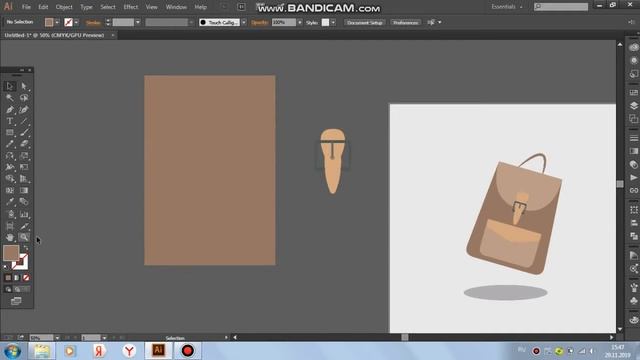Select the Hand tool

[x=10, y=237]
